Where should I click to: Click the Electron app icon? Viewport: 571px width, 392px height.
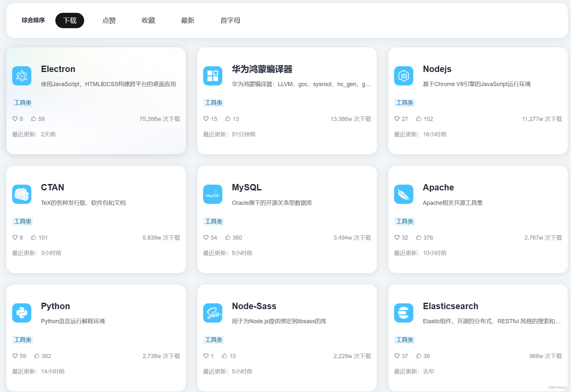click(22, 76)
